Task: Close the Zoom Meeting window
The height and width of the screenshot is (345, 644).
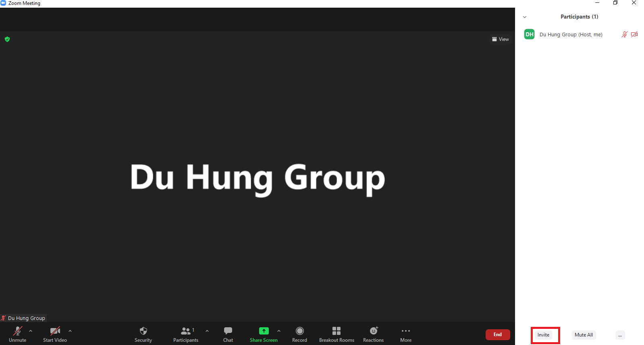Action: coord(634,3)
